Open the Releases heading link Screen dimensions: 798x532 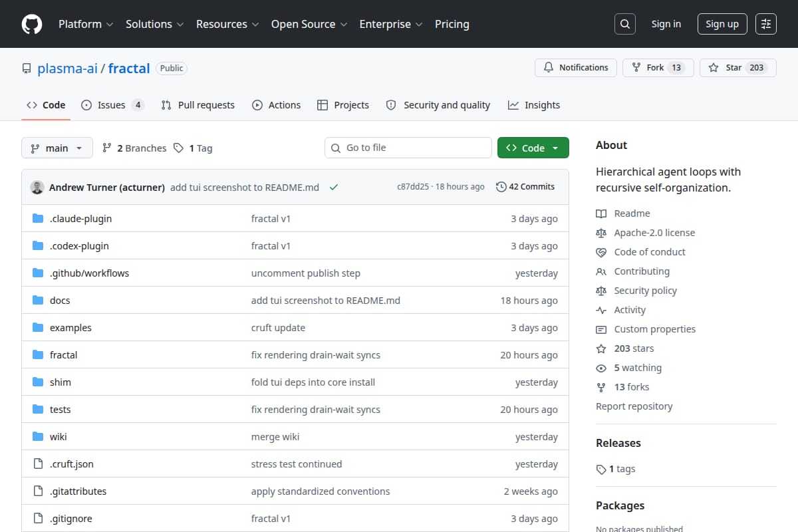click(618, 443)
